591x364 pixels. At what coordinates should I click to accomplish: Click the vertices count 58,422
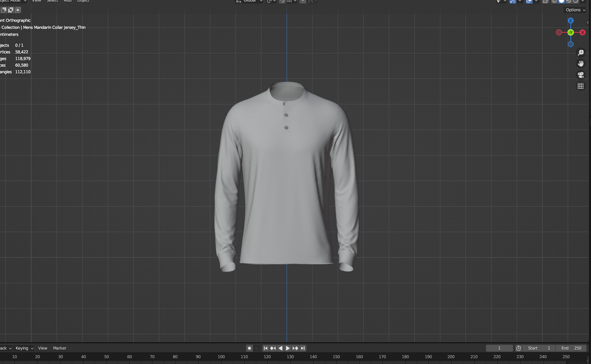22,52
